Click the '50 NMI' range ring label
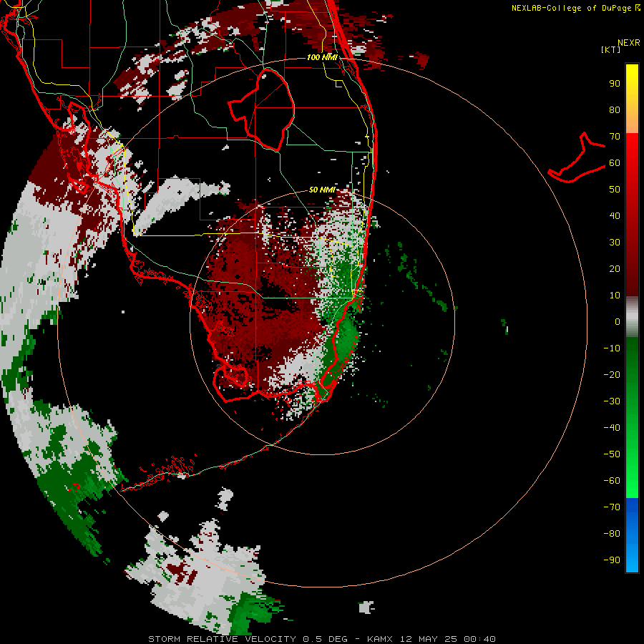The height and width of the screenshot is (644, 644). point(322,190)
